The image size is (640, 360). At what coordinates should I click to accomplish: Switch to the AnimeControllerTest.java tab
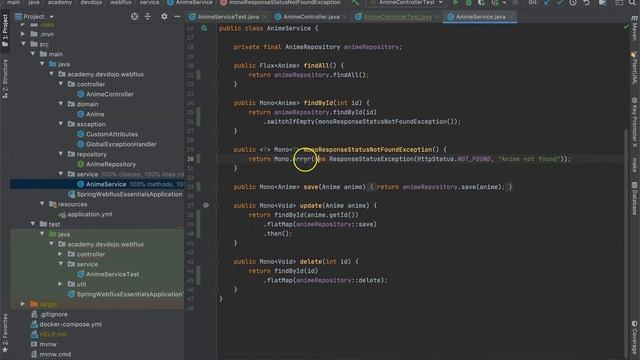coord(397,17)
